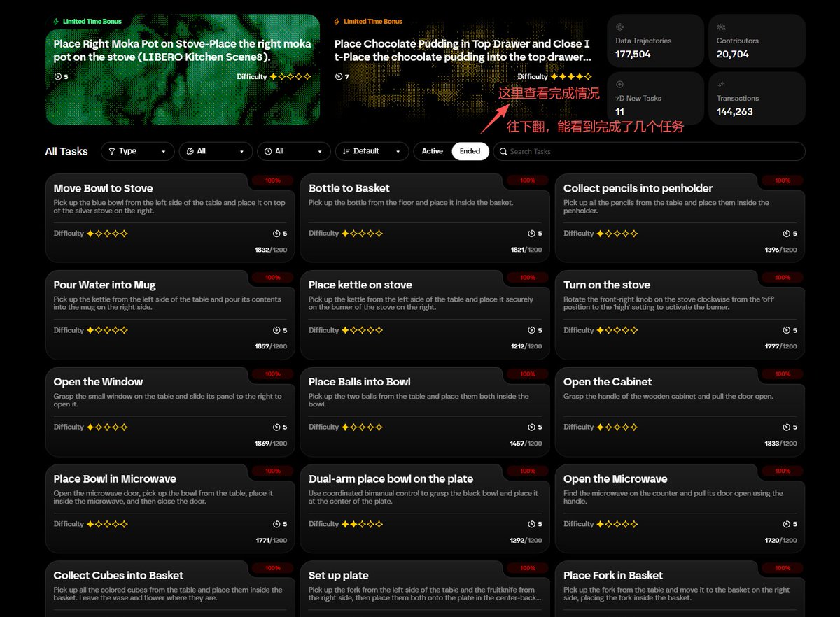Open the Set up plate task
The image size is (840, 617).
point(425,588)
